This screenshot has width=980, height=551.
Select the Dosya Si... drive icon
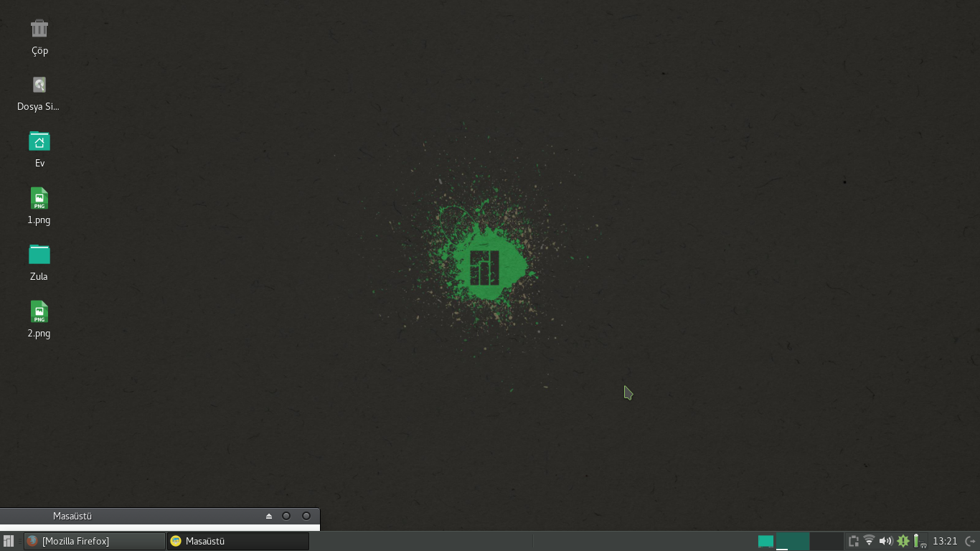pyautogui.click(x=39, y=85)
